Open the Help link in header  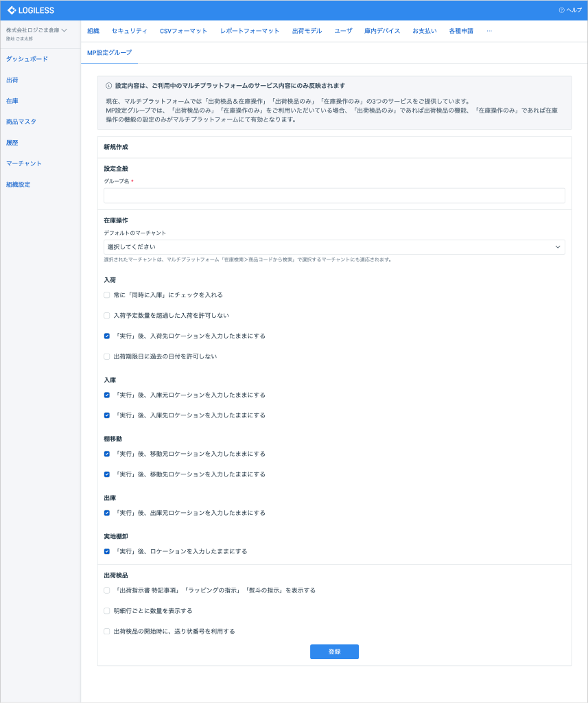(570, 10)
